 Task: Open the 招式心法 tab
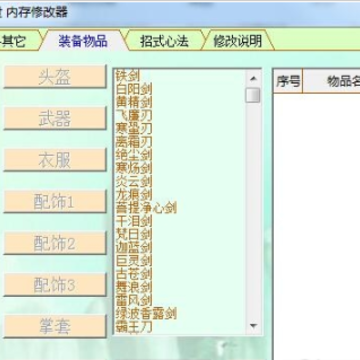coord(164,41)
